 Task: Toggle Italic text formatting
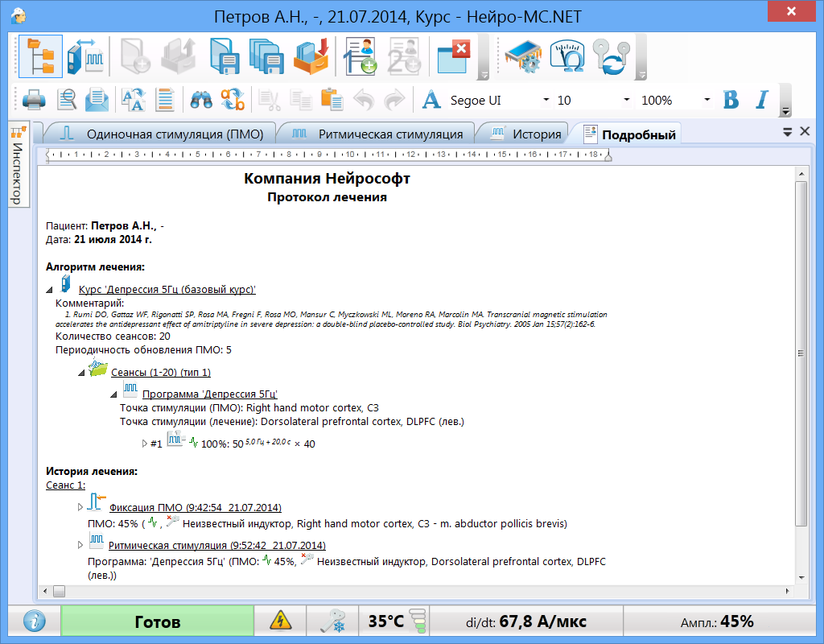(x=761, y=100)
